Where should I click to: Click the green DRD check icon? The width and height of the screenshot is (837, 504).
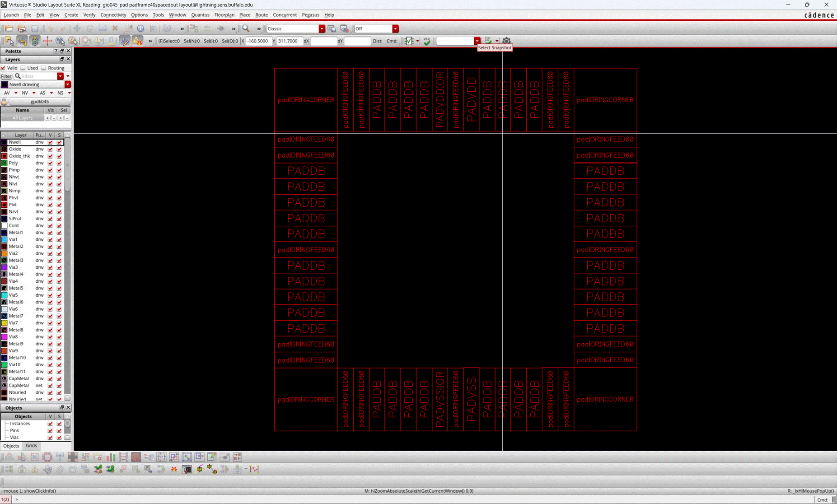click(x=426, y=41)
